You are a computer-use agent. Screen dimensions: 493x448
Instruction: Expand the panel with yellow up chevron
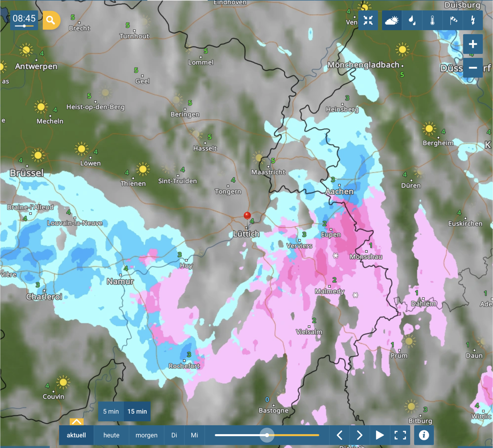(x=76, y=422)
